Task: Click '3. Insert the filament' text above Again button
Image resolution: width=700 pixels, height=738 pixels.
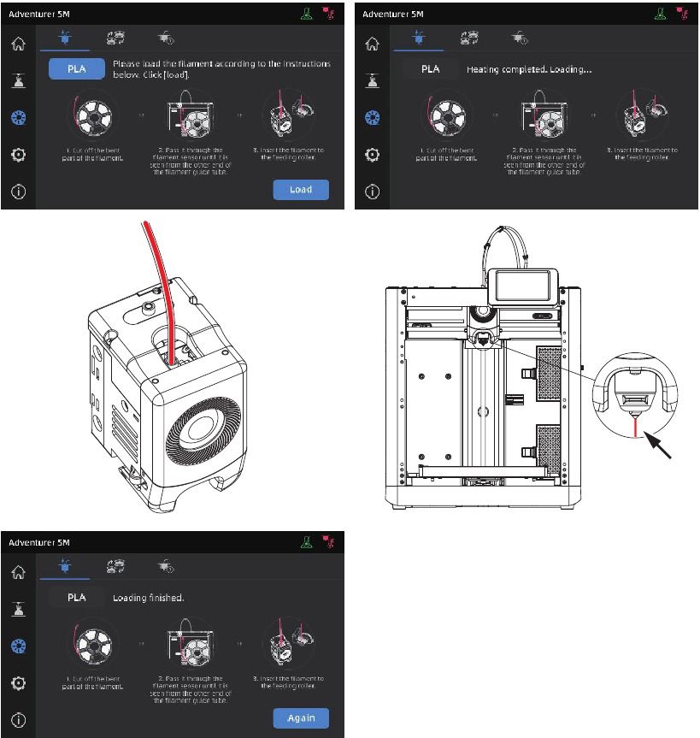Action: [x=288, y=682]
